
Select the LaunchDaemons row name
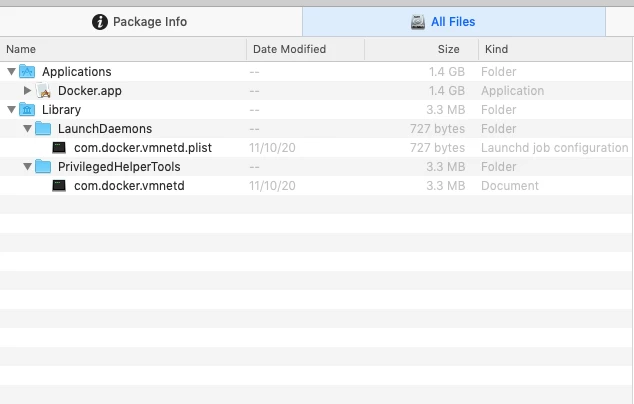coord(105,129)
